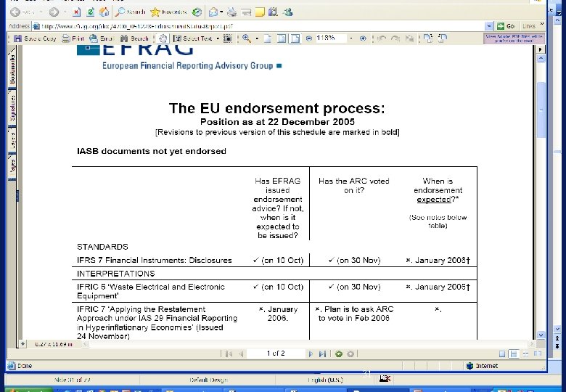Click the Mail envelope icon
This screenshot has height=392, width=566.
coord(213,12)
